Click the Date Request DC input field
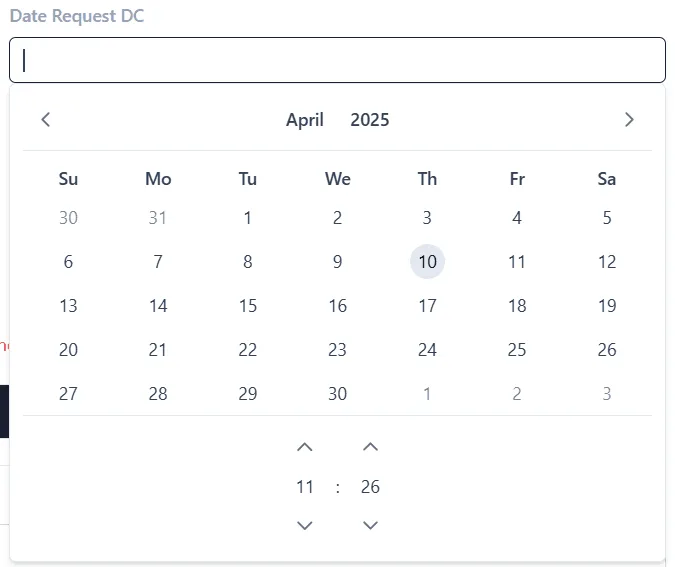The image size is (675, 567). click(x=337, y=60)
